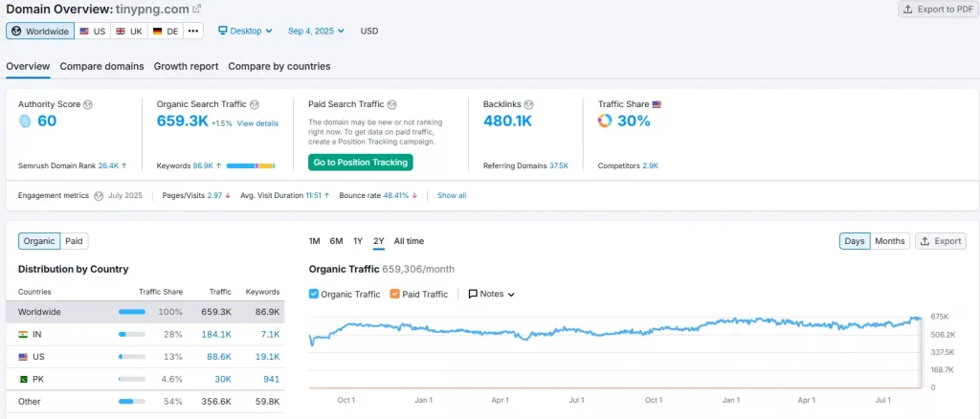The image size is (980, 419).
Task: Click the Traffic Share donut chart icon
Action: [x=605, y=121]
